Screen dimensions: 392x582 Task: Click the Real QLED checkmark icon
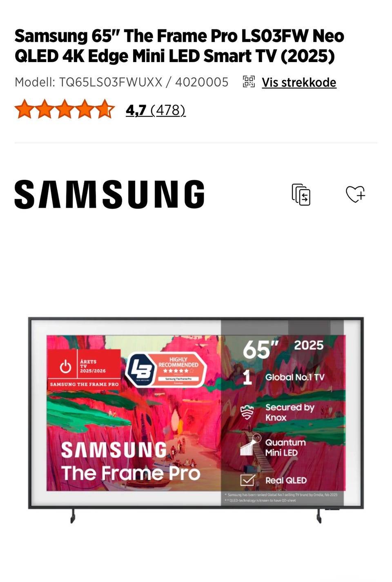click(x=247, y=480)
